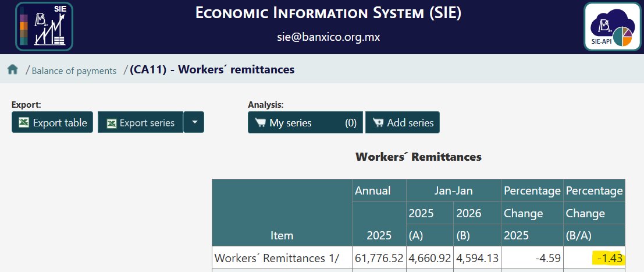Select the -4.59 percentage change cell
The width and height of the screenshot is (644, 272).
tap(532, 258)
